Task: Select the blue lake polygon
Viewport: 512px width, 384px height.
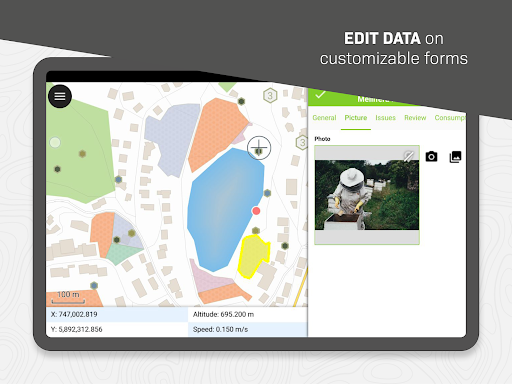Action: tap(225, 208)
